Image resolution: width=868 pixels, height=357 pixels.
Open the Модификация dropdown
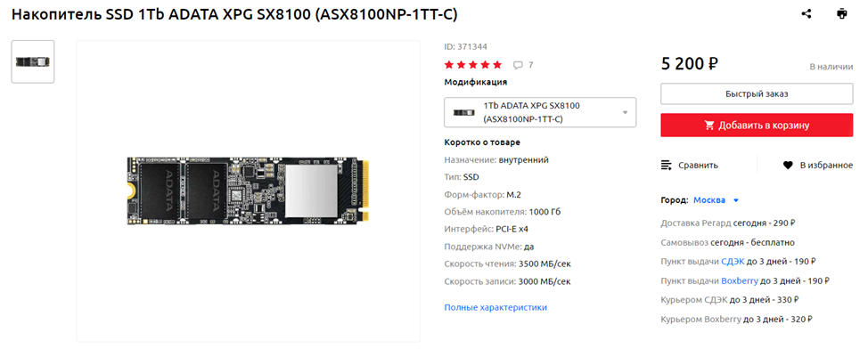540,112
